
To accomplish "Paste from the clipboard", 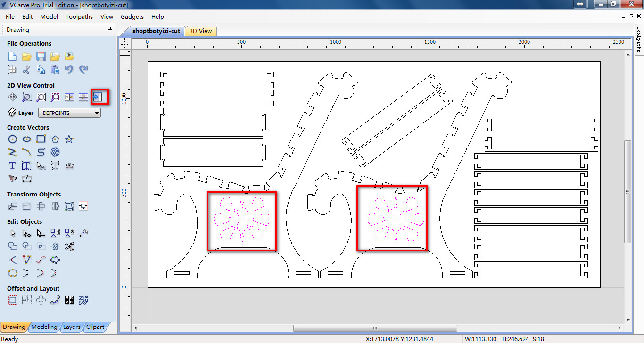I will tap(55, 70).
